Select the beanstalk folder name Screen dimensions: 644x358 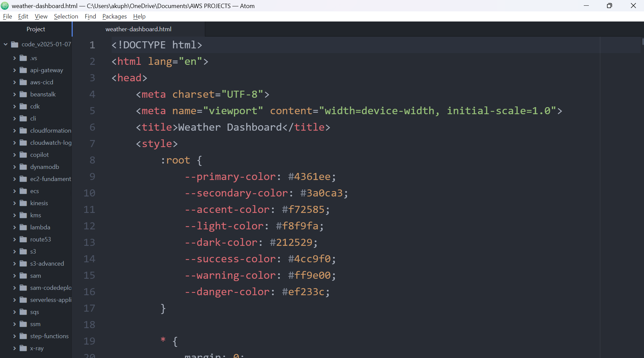pyautogui.click(x=43, y=94)
